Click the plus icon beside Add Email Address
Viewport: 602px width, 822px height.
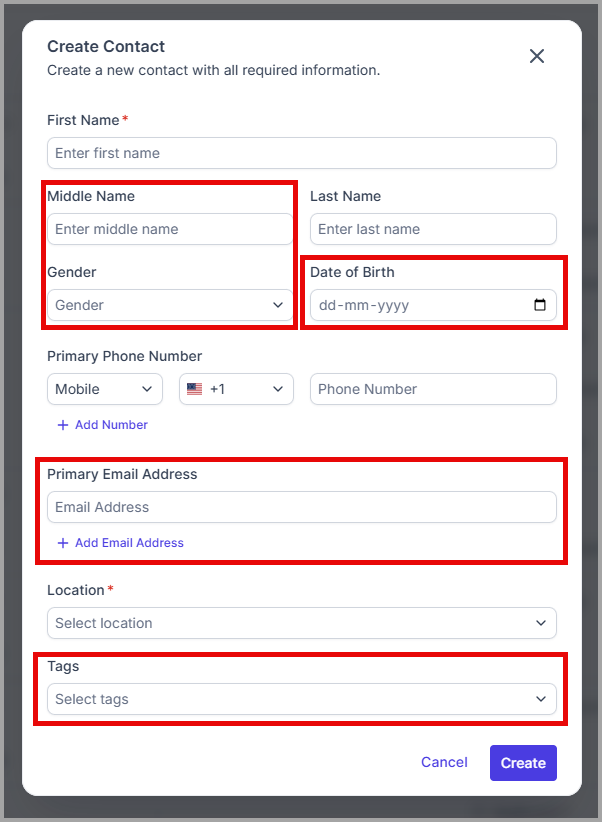point(63,543)
